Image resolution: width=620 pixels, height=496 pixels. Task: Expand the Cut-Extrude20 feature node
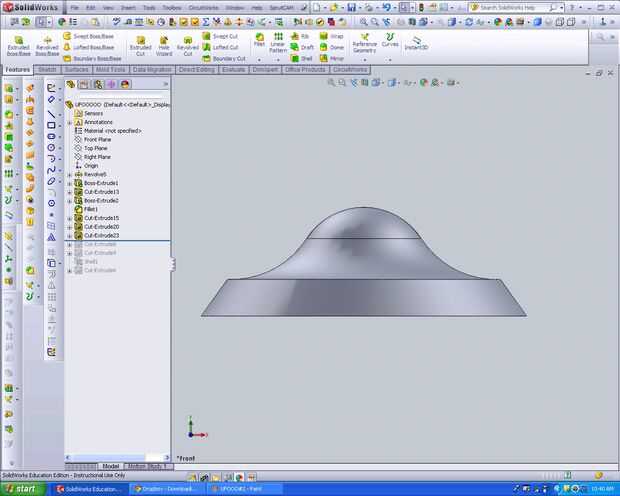click(70, 227)
